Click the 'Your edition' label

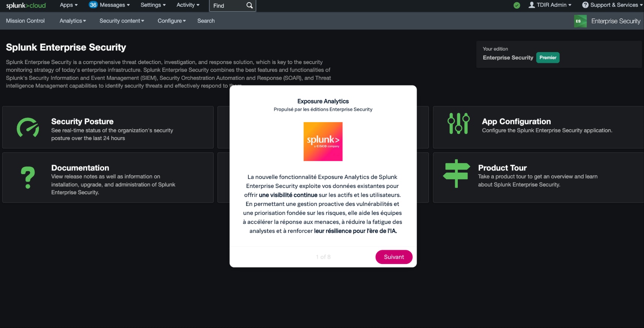coord(495,49)
